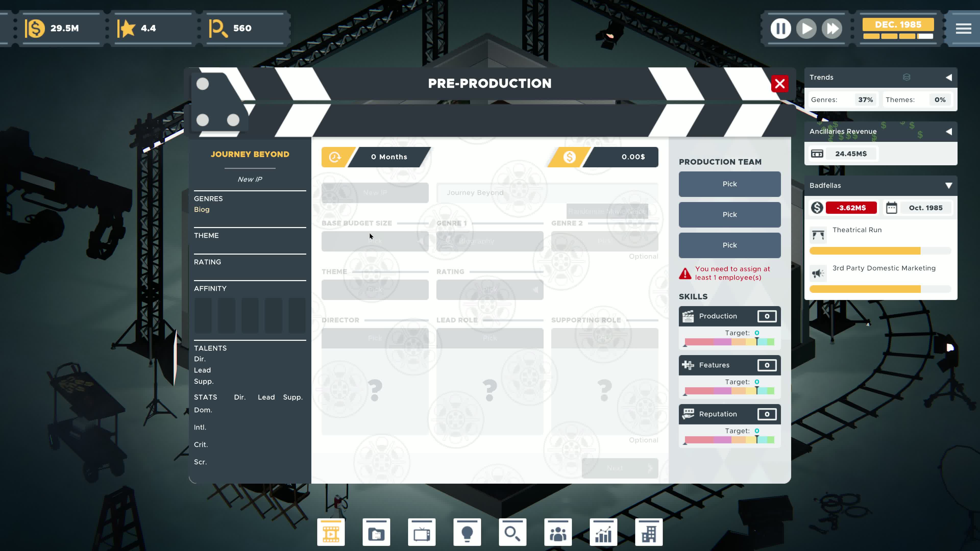The height and width of the screenshot is (551, 980).
Task: Expand the Badfellas dropdown arrow
Action: (x=948, y=185)
